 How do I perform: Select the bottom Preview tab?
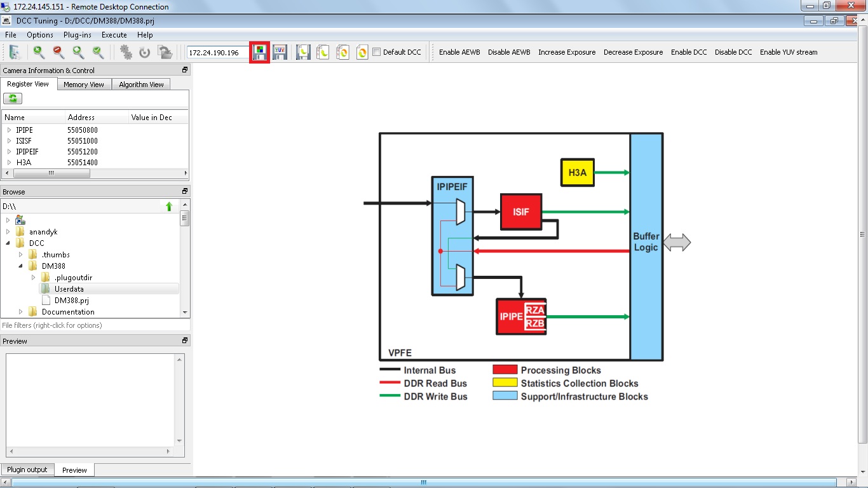click(x=74, y=470)
